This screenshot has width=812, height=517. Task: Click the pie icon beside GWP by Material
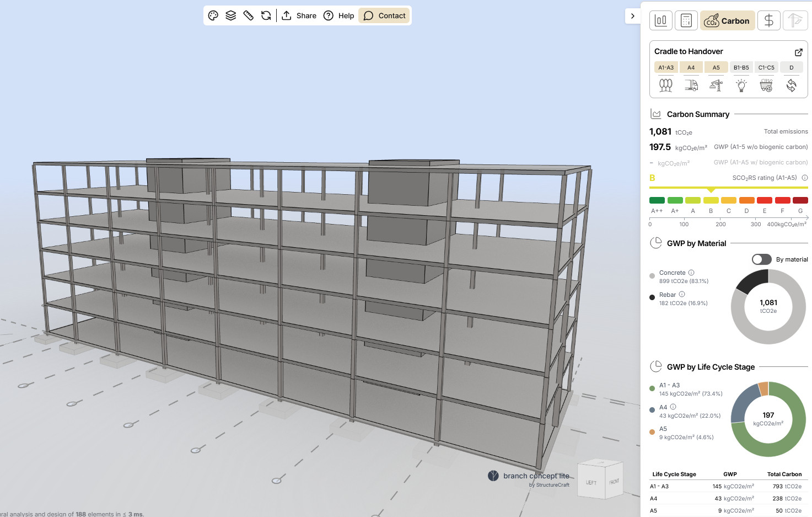pos(656,243)
